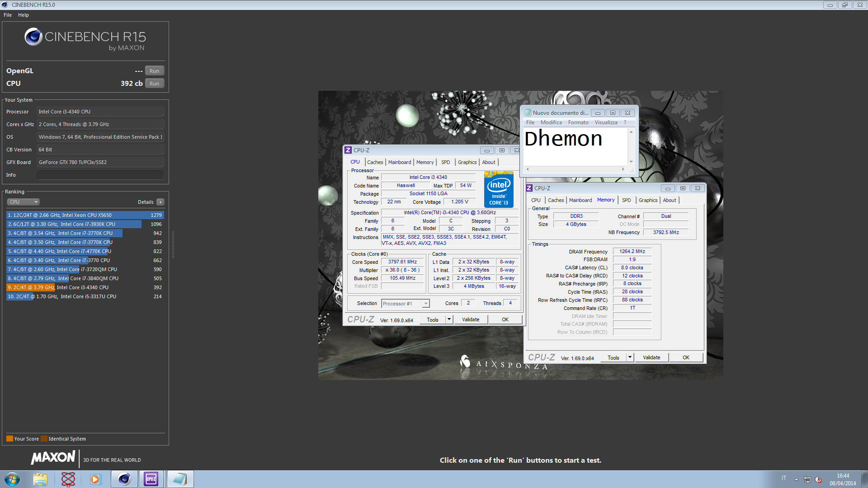The height and width of the screenshot is (488, 868).
Task: Click the Identical System legend swatch
Action: tap(44, 439)
